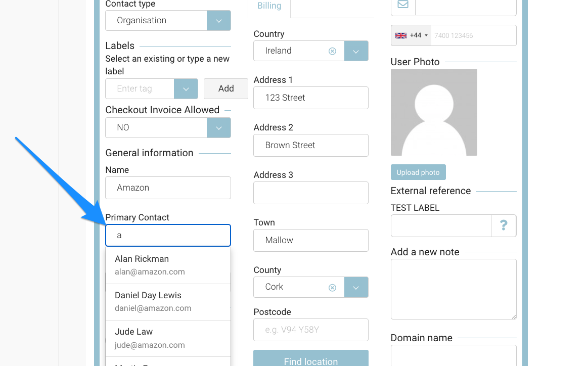Expand the County dropdown arrow
The width and height of the screenshot is (588, 366).
click(x=356, y=287)
